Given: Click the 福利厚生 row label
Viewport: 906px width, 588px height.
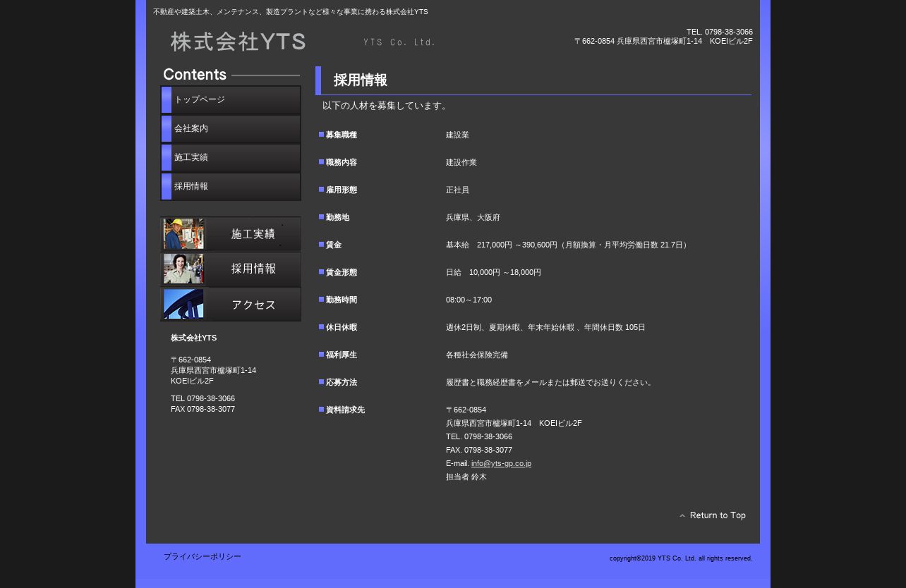Looking at the screenshot, I should (x=342, y=355).
